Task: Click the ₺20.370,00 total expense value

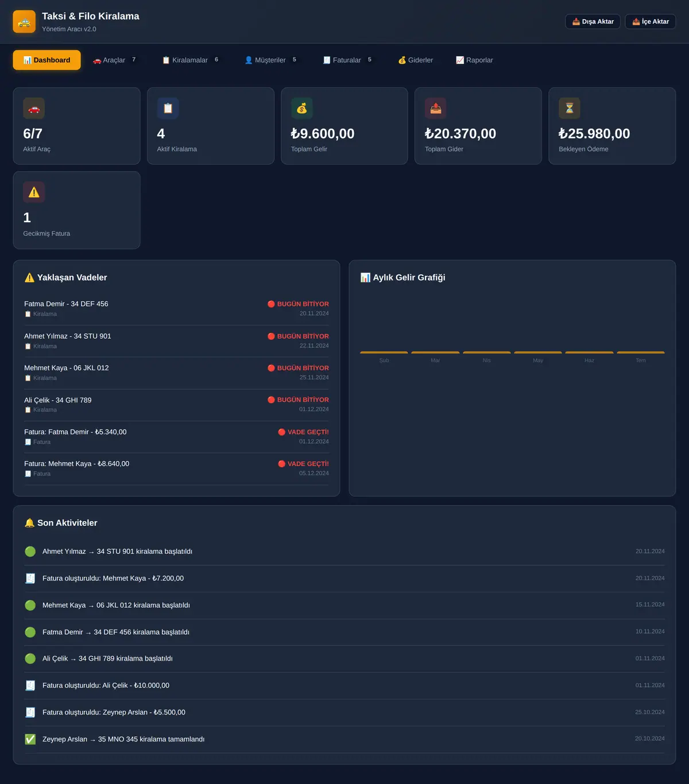Action: click(x=460, y=134)
